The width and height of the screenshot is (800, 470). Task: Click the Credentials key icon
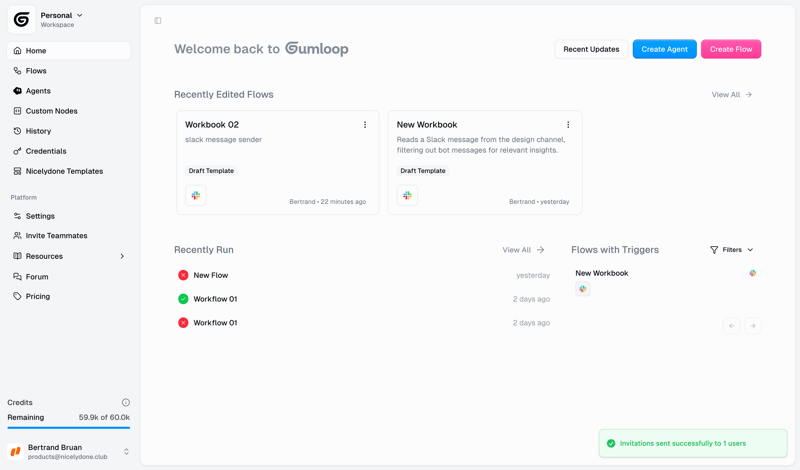17,151
